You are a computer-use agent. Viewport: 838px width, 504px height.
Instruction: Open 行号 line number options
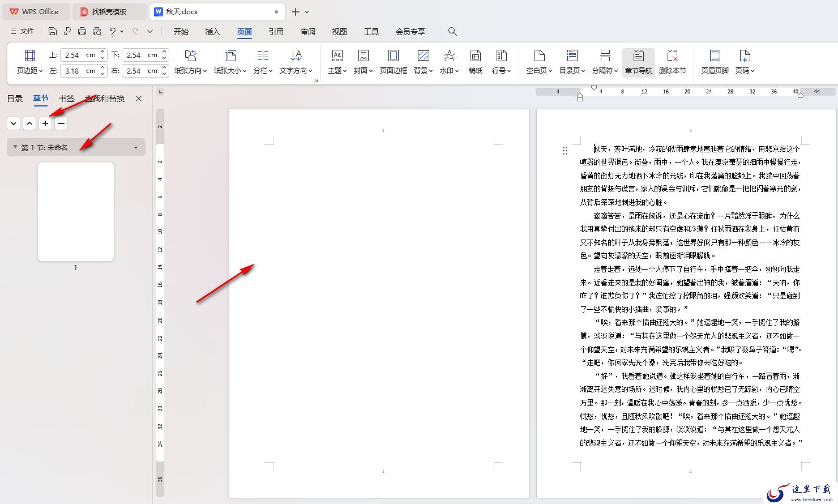501,62
